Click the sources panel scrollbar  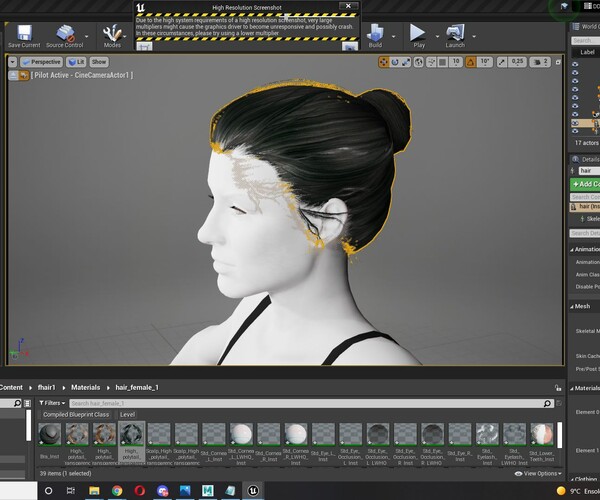[x=29, y=425]
